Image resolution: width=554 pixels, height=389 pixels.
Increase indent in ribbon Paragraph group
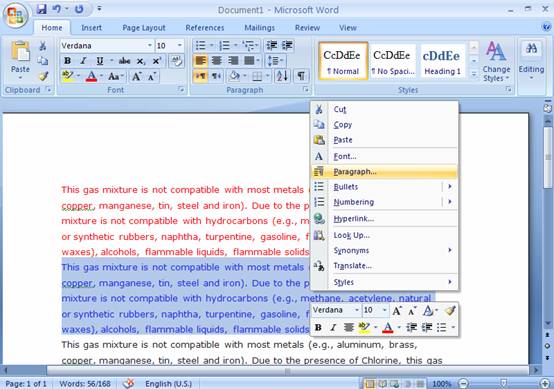(287, 46)
